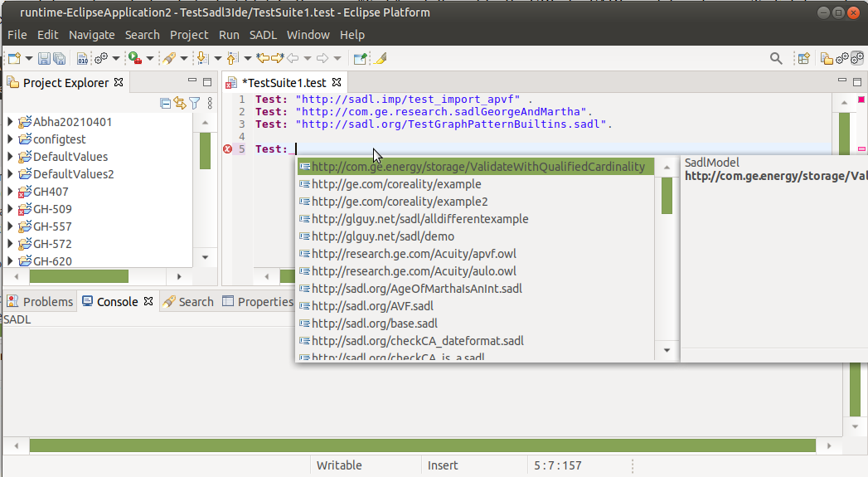Expand the GH-572 project node
The image size is (868, 477).
point(10,244)
